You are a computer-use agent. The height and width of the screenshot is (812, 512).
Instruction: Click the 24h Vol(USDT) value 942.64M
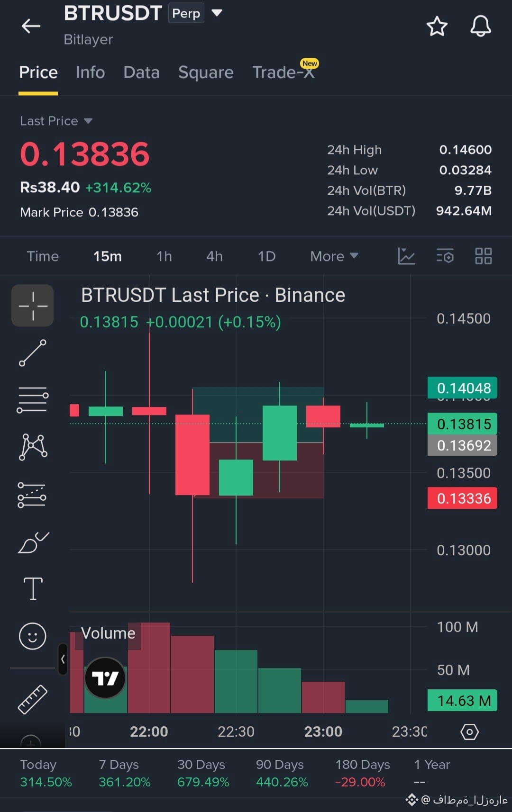coord(464,211)
